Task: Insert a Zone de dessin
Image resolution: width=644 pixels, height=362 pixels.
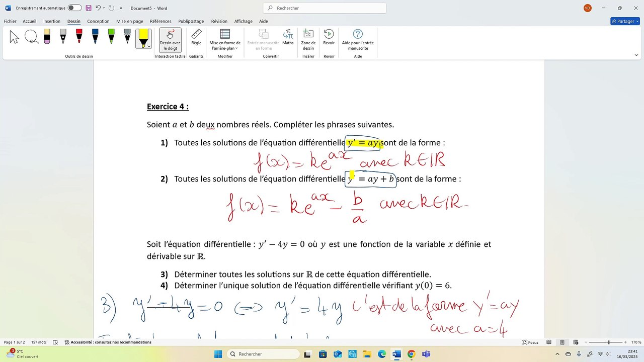Action: pyautogui.click(x=308, y=40)
